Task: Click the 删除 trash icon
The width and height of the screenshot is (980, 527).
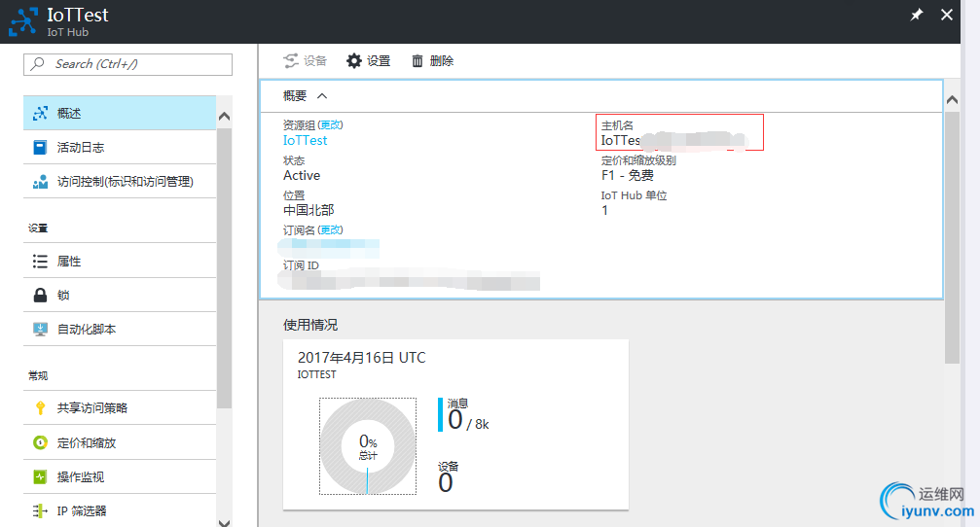Action: click(417, 60)
